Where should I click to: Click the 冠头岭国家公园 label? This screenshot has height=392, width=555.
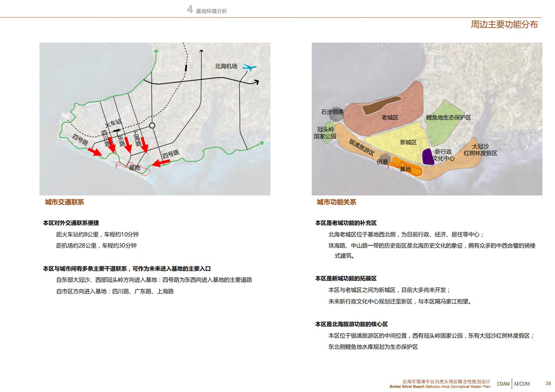coord(325,133)
